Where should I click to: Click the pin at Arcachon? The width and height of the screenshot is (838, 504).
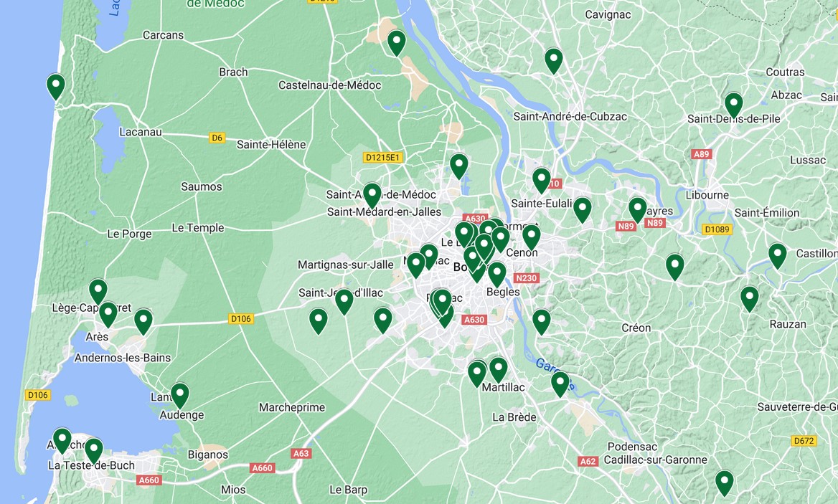[x=62, y=440]
